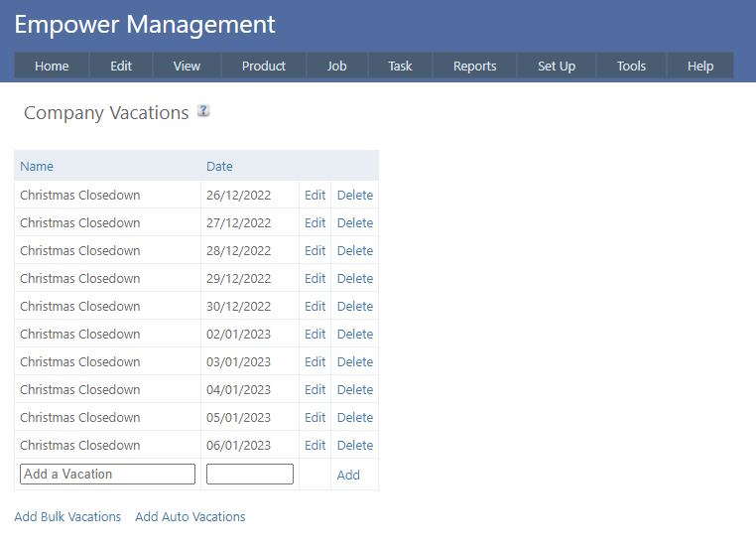Open the Job menu
756x549 pixels.
point(337,66)
